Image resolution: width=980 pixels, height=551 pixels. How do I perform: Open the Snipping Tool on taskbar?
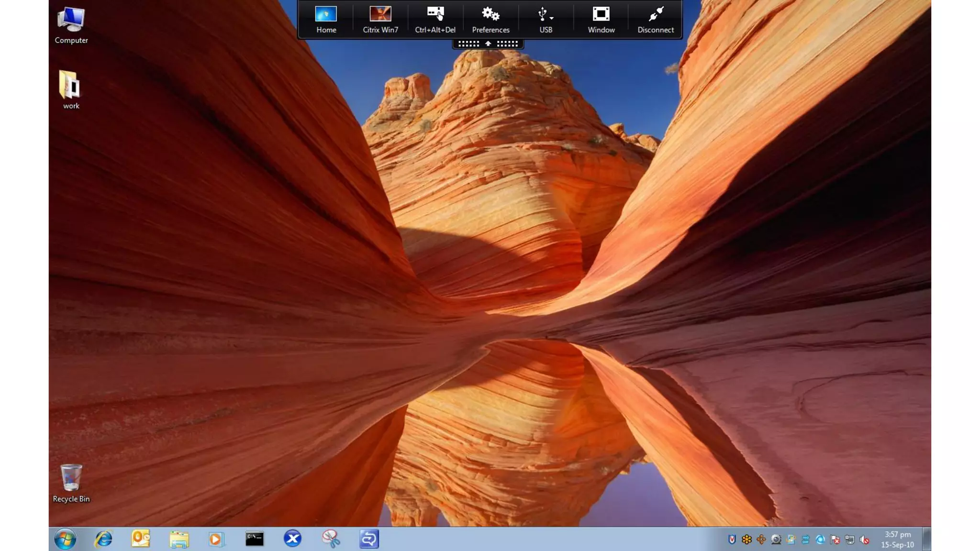point(331,539)
